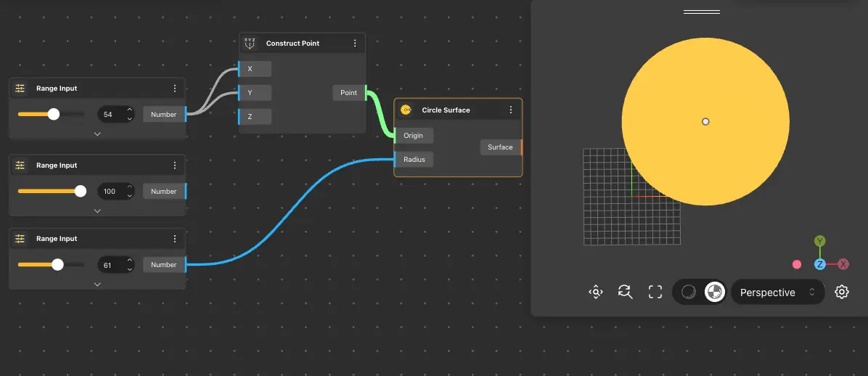Open viewport settings gear
Image resolution: width=868 pixels, height=376 pixels.
(x=842, y=293)
